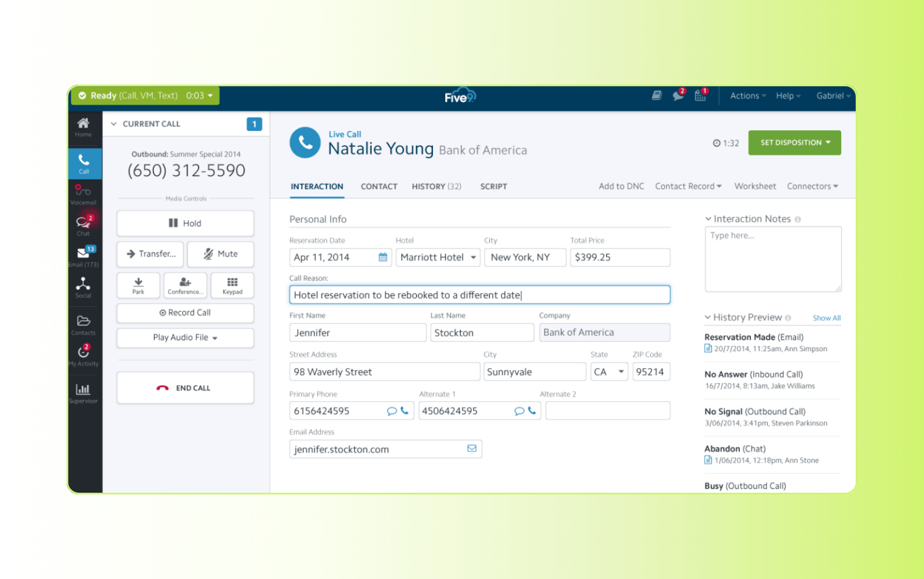Open Chat in the sidebar

[x=83, y=225]
